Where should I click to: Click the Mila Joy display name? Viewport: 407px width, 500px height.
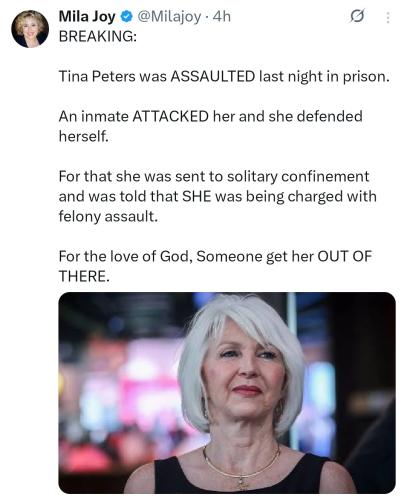point(87,16)
